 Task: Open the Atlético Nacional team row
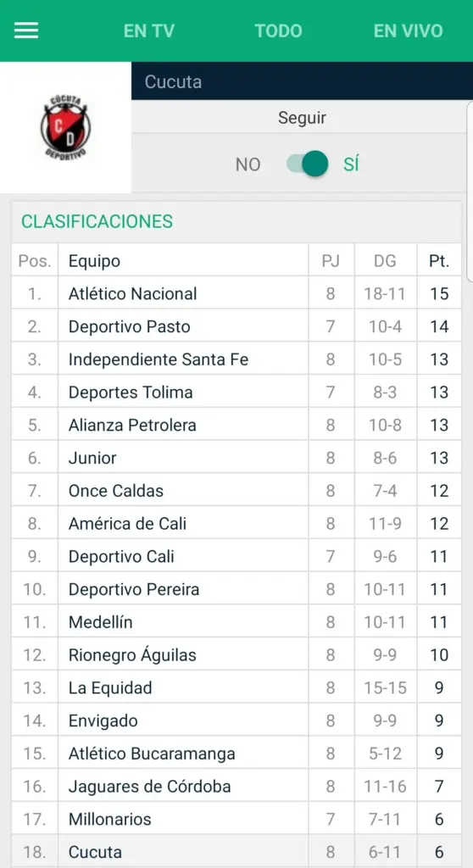click(x=236, y=293)
